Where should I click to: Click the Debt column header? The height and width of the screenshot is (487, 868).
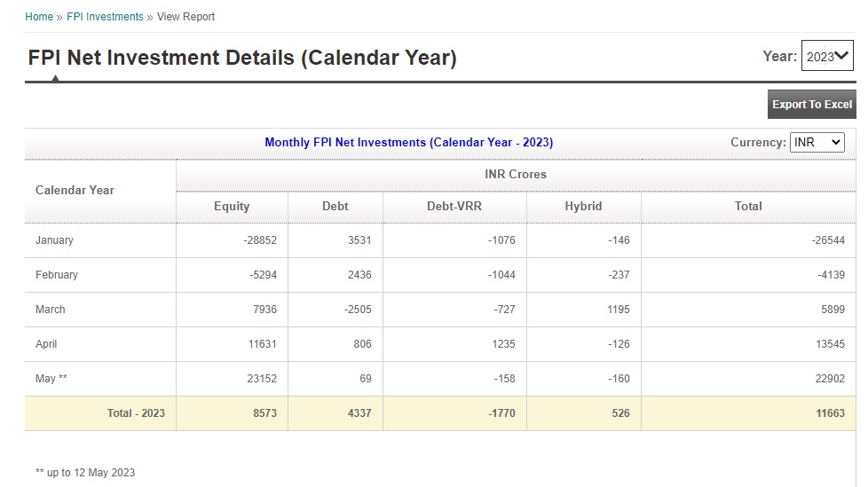pyautogui.click(x=335, y=206)
